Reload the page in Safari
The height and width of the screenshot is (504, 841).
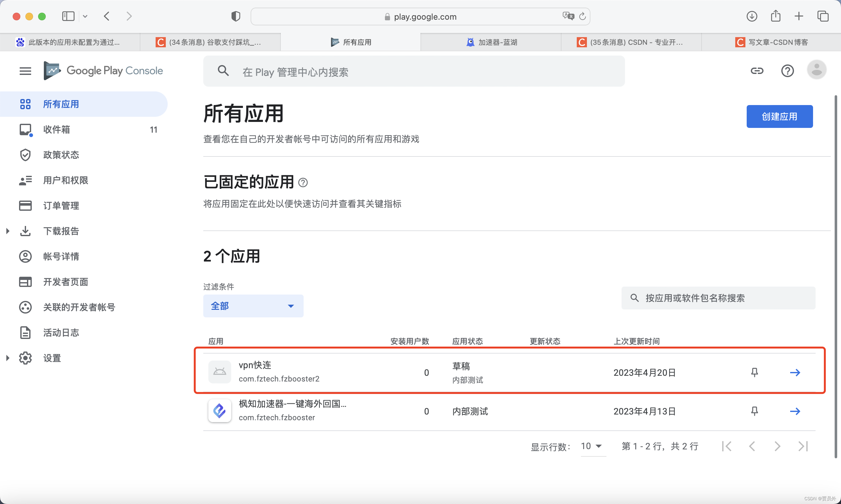(582, 16)
